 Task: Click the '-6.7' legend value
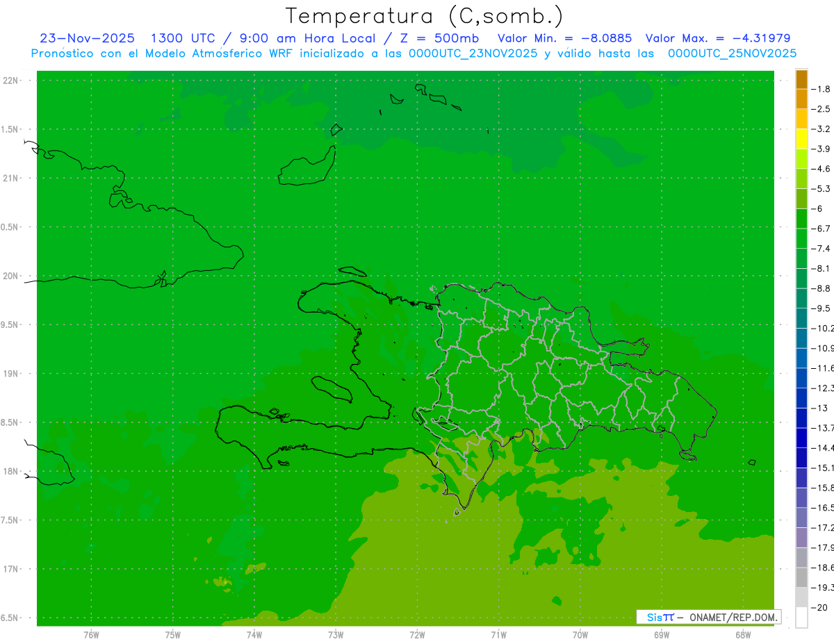[822, 229]
